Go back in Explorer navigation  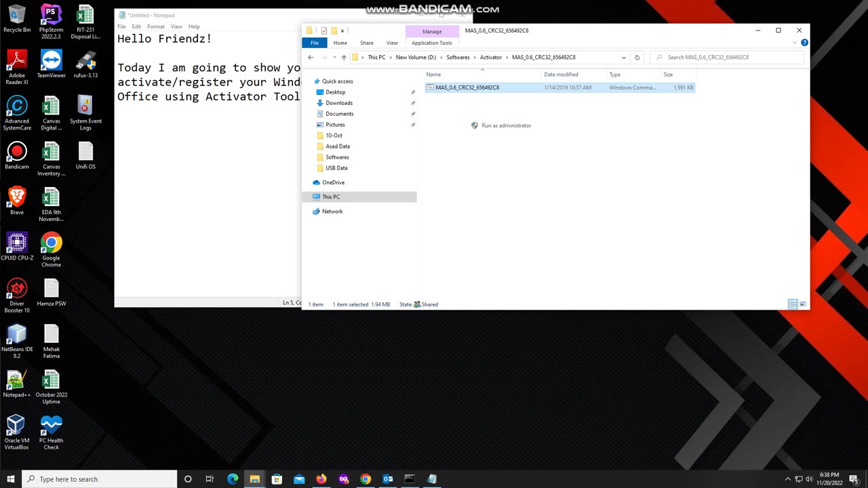click(311, 58)
